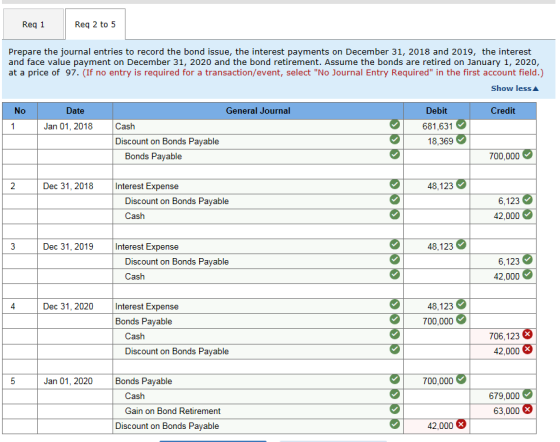Screen dimensions: 560x442
Task: Click the 681,631 debit amount field
Action: tap(436, 126)
